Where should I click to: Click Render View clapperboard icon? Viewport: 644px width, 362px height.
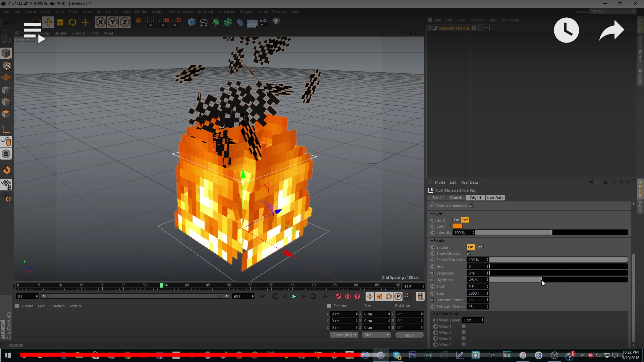(151, 22)
